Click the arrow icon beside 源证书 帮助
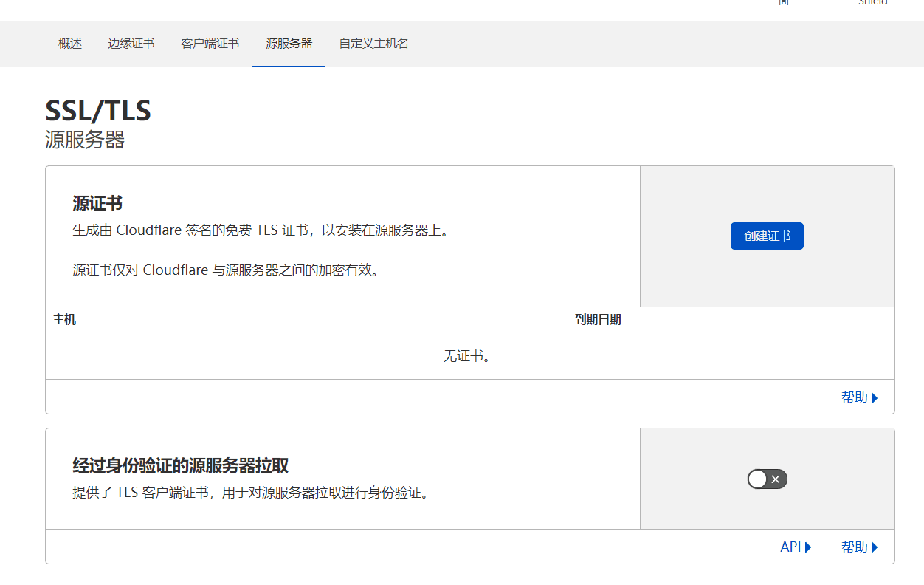 coord(875,398)
